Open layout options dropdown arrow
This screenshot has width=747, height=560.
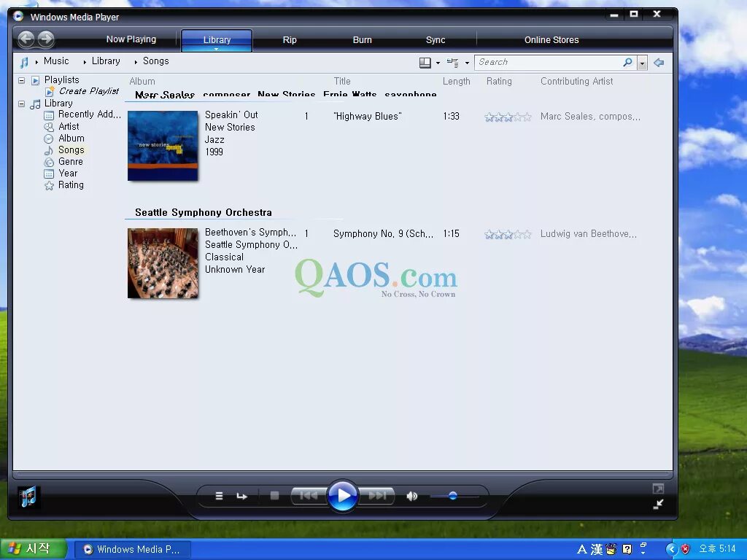coord(438,63)
